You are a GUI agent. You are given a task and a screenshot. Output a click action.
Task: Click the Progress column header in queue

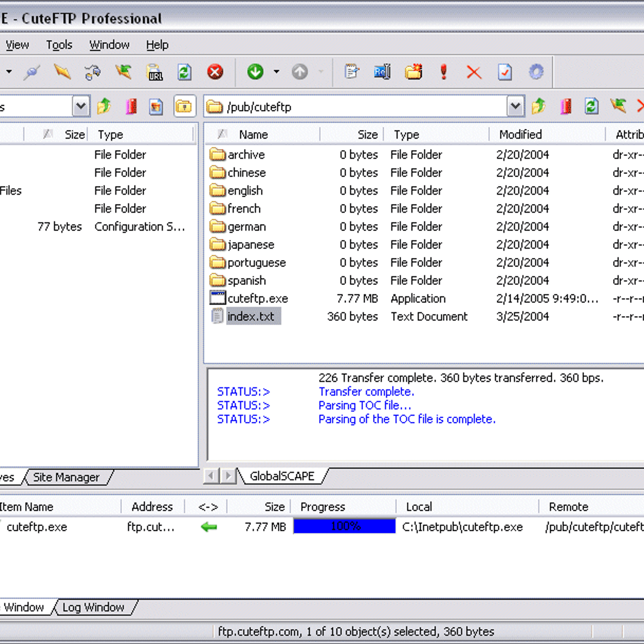tap(343, 507)
